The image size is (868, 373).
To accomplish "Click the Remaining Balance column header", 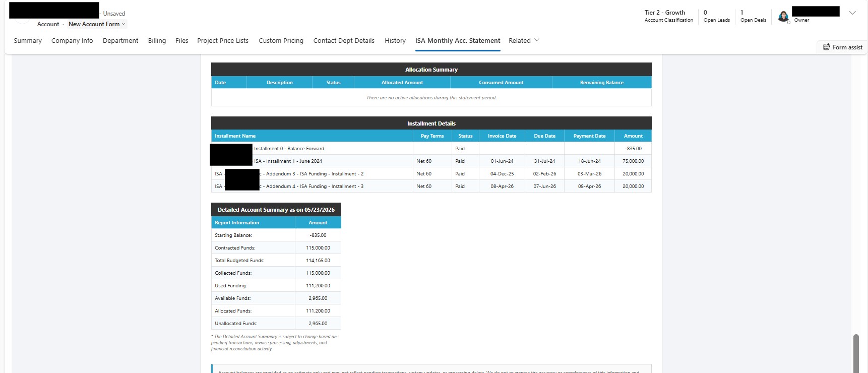I will (x=602, y=82).
